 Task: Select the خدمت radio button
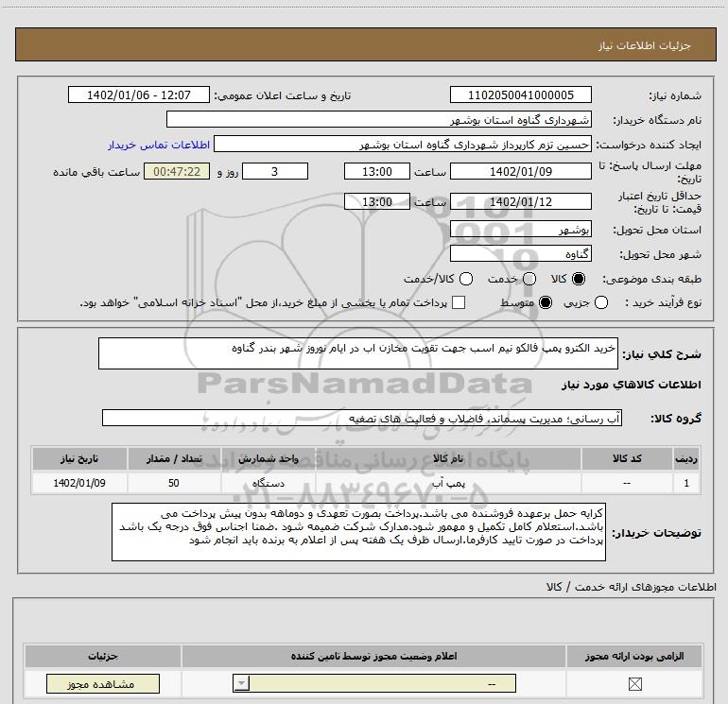point(529,279)
